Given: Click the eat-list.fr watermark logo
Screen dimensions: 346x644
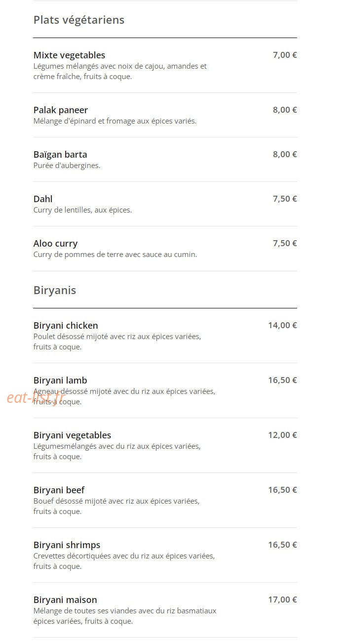Looking at the screenshot, I should (x=36, y=397).
